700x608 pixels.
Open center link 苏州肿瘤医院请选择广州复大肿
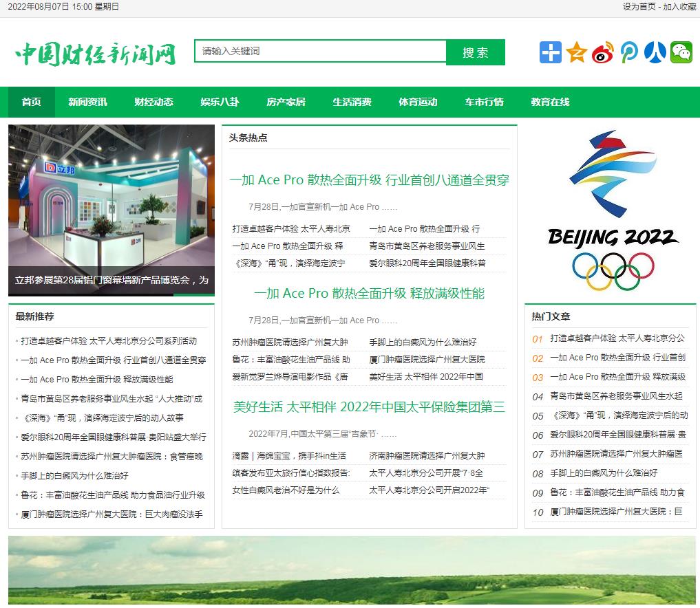(x=290, y=342)
